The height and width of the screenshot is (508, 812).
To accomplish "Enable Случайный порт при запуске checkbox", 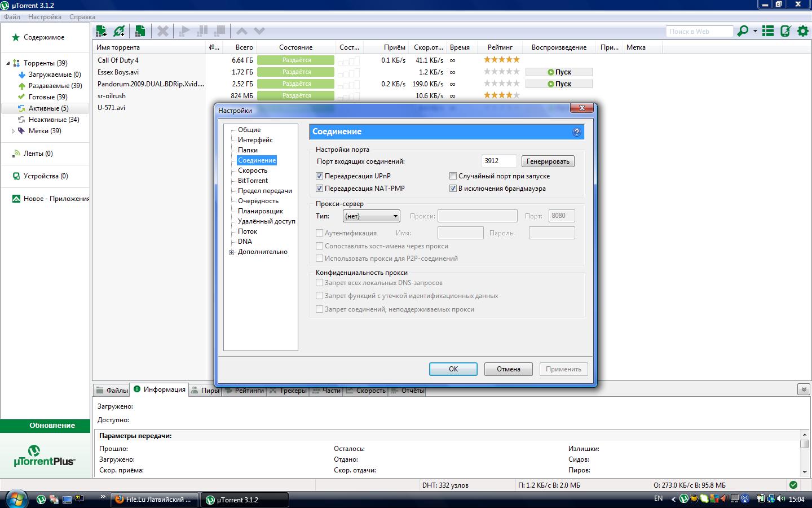I will pyautogui.click(x=453, y=176).
